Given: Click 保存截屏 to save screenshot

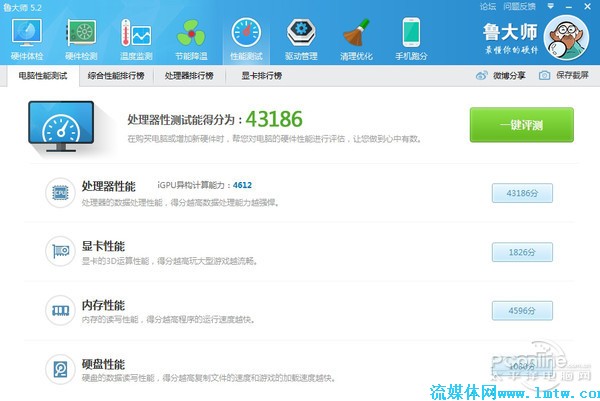Looking at the screenshot, I should [x=564, y=76].
